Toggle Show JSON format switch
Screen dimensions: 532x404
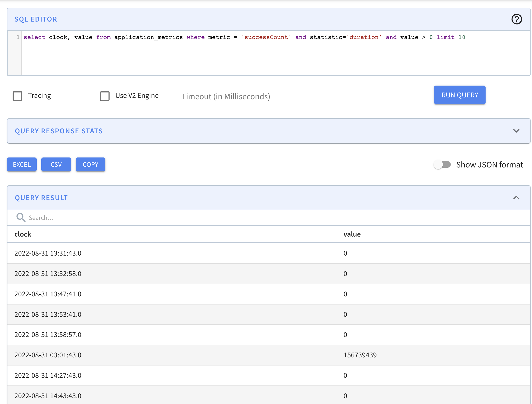coord(442,165)
